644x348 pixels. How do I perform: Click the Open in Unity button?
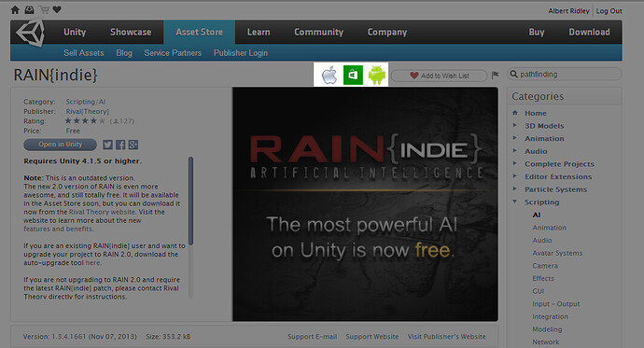(x=61, y=145)
